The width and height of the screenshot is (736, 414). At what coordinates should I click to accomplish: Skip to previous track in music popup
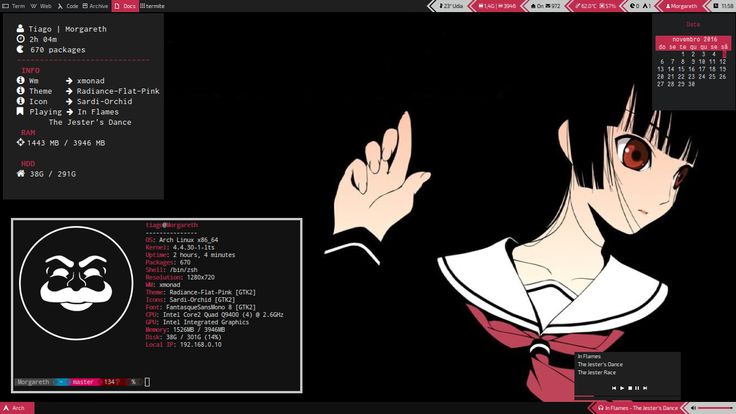pos(613,388)
